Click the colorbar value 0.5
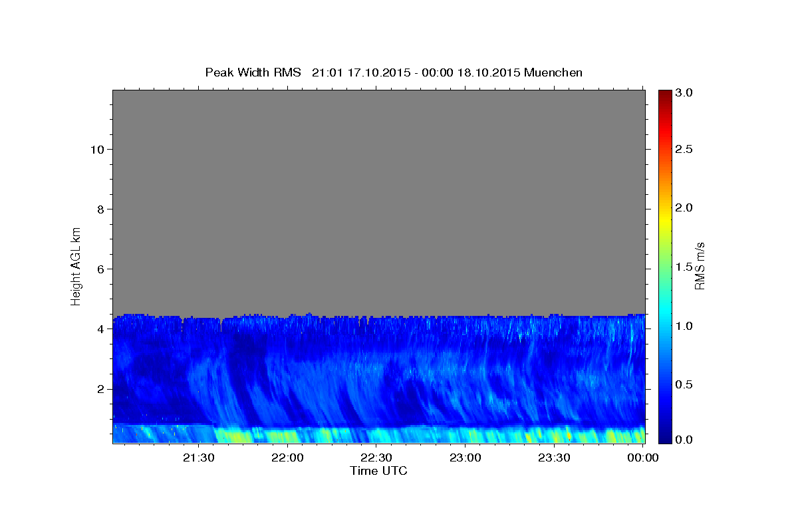This screenshot has width=798, height=532. [x=684, y=384]
